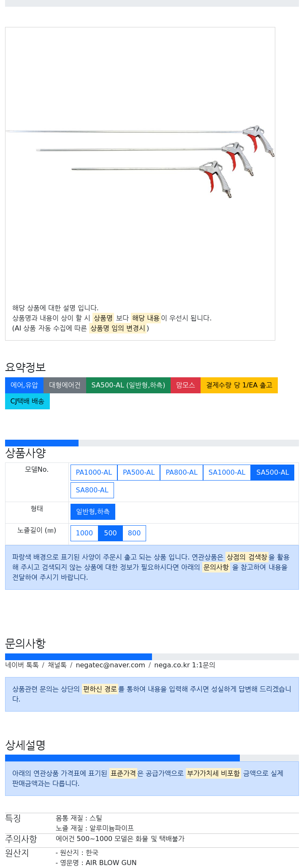The width and height of the screenshot is (304, 868).
Task: Select model PA500-AL option
Action: (x=138, y=473)
